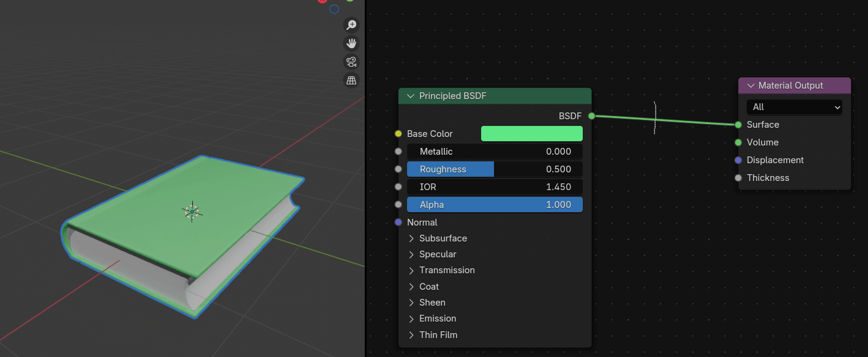Click the BSDF output socket
The height and width of the screenshot is (357, 868).
tap(591, 116)
